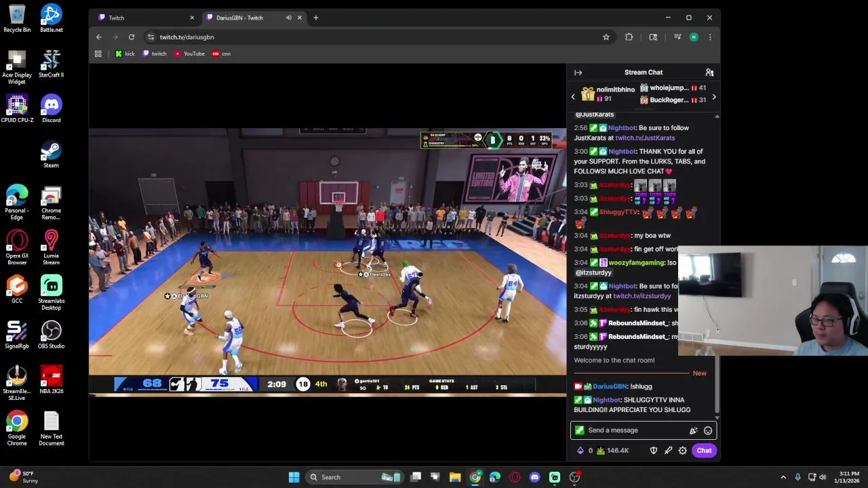Screen dimensions: 868x488
Task: Open the chat power-ups sparkle icon
Action: click(693, 430)
